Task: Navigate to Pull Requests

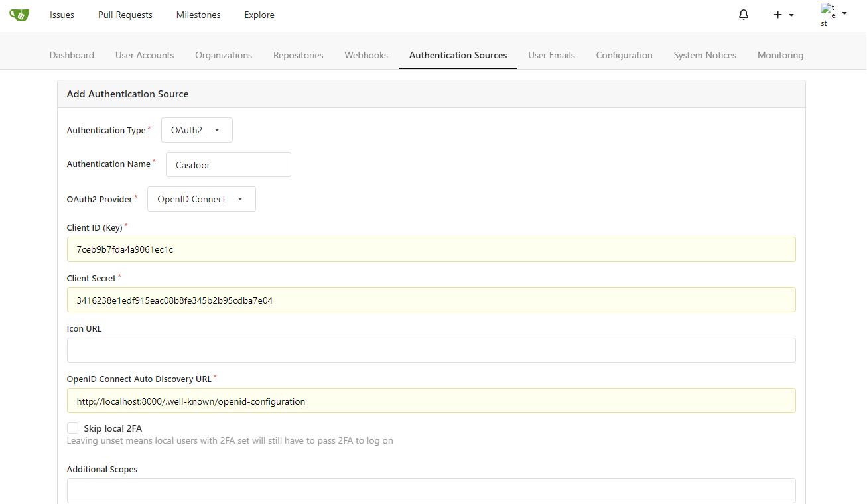Action: point(125,15)
